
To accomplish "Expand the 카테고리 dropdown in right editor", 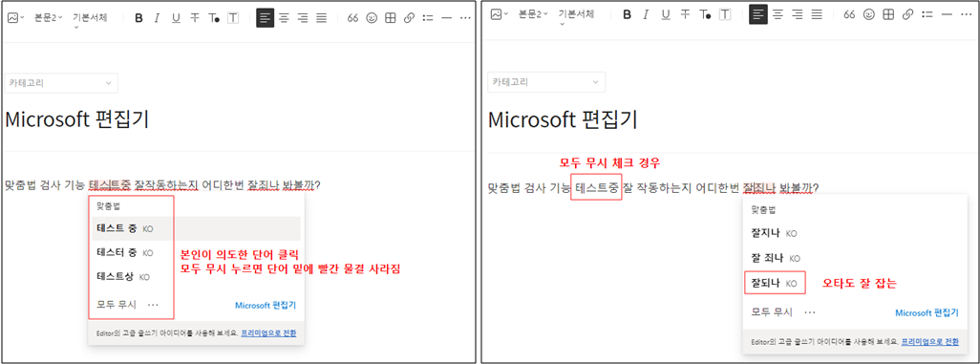I will [x=546, y=82].
